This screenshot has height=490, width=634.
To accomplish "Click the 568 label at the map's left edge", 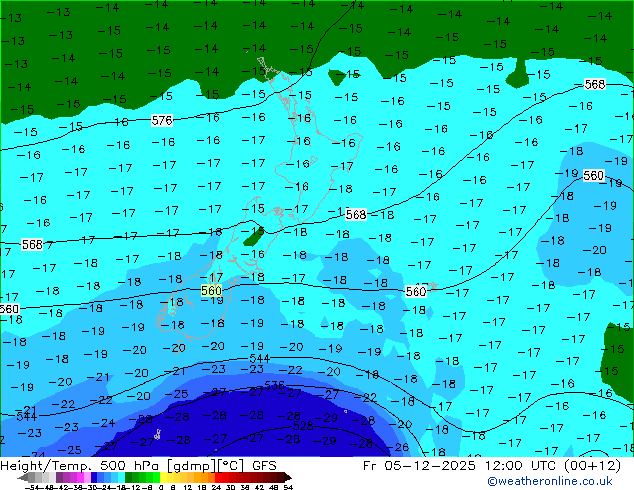I will tap(32, 244).
